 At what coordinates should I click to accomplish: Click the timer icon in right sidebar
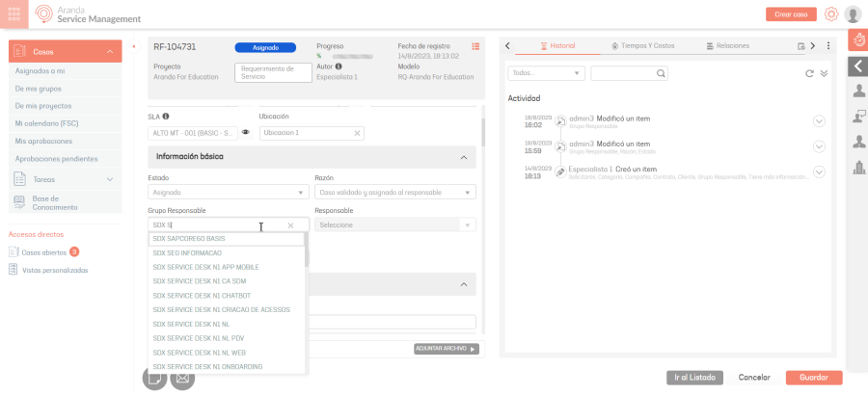pyautogui.click(x=857, y=40)
